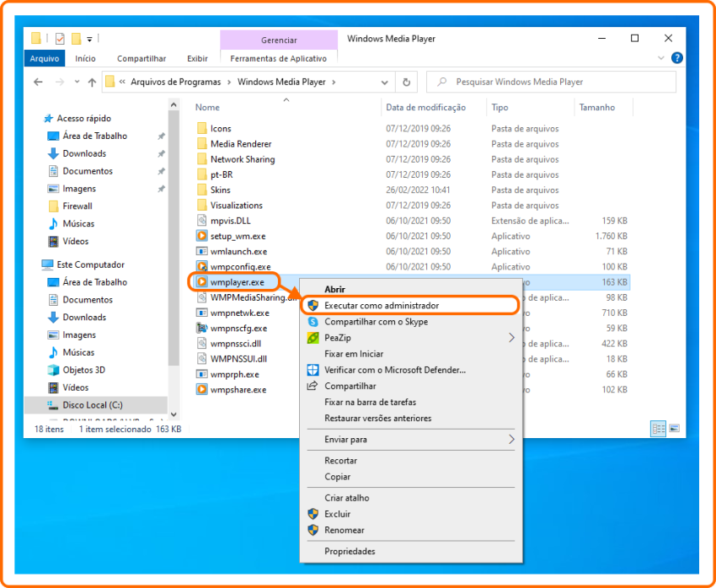The image size is (716, 588).
Task: Click the Microsoft Defender shield icon
Action: click(313, 370)
